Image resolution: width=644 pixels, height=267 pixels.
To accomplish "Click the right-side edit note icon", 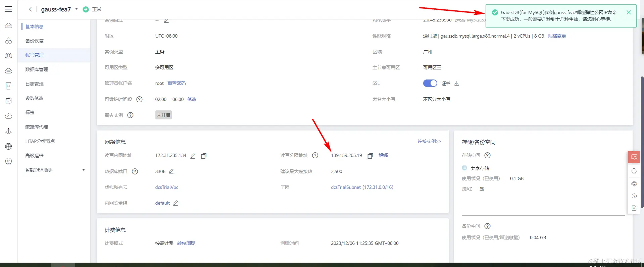I will coord(634,208).
